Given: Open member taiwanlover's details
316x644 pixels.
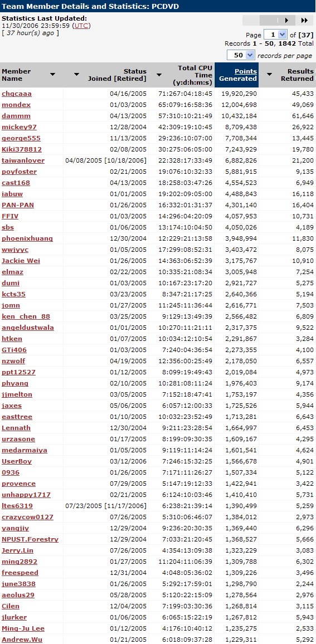Looking at the screenshot, I should click(23, 160).
